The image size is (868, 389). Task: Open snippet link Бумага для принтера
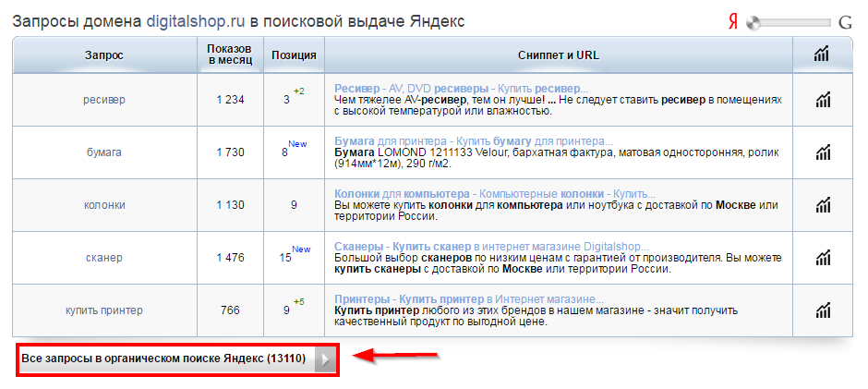click(474, 141)
